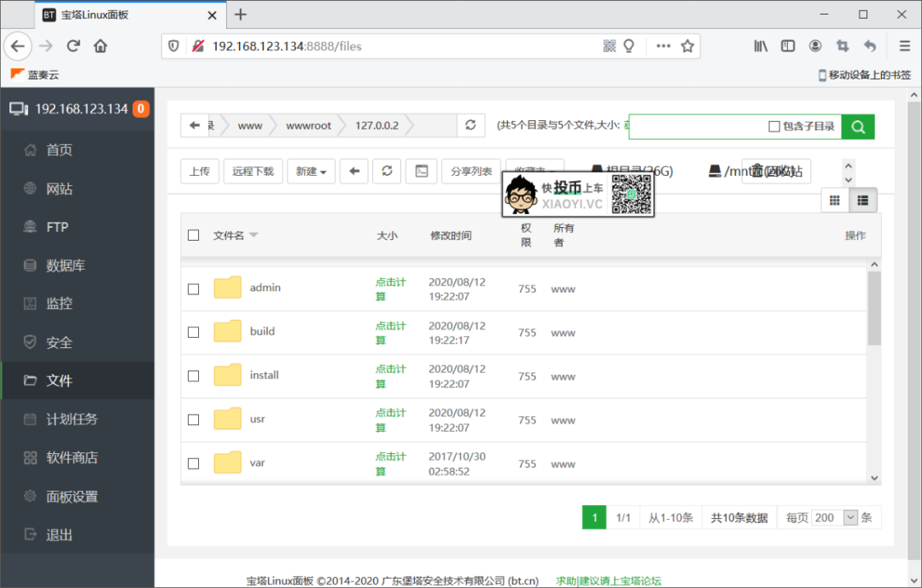Bookmark this page with star icon
The image size is (922, 588).
point(687,46)
